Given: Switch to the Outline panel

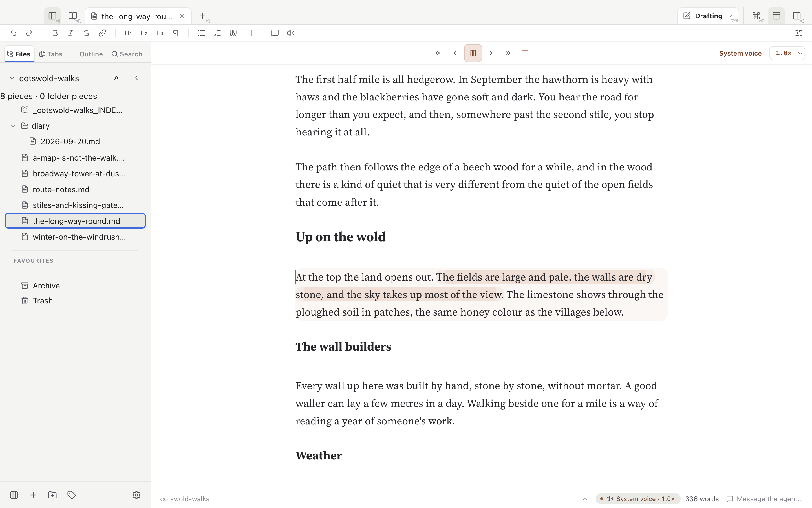Looking at the screenshot, I should coord(87,54).
